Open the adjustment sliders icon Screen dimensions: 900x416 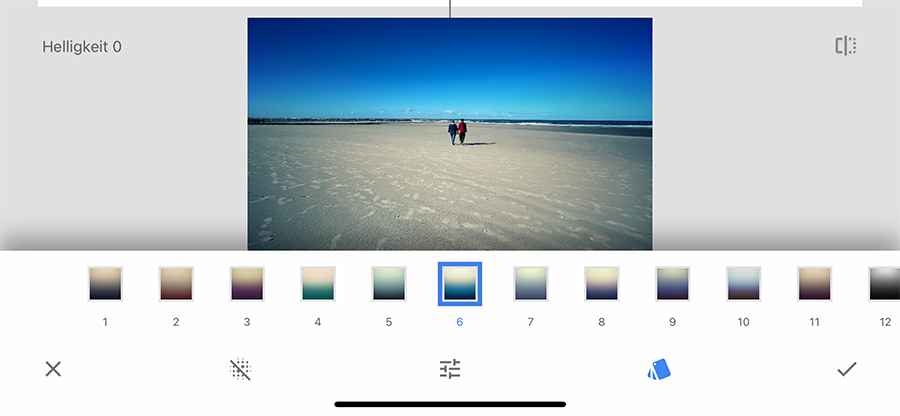pyautogui.click(x=450, y=369)
